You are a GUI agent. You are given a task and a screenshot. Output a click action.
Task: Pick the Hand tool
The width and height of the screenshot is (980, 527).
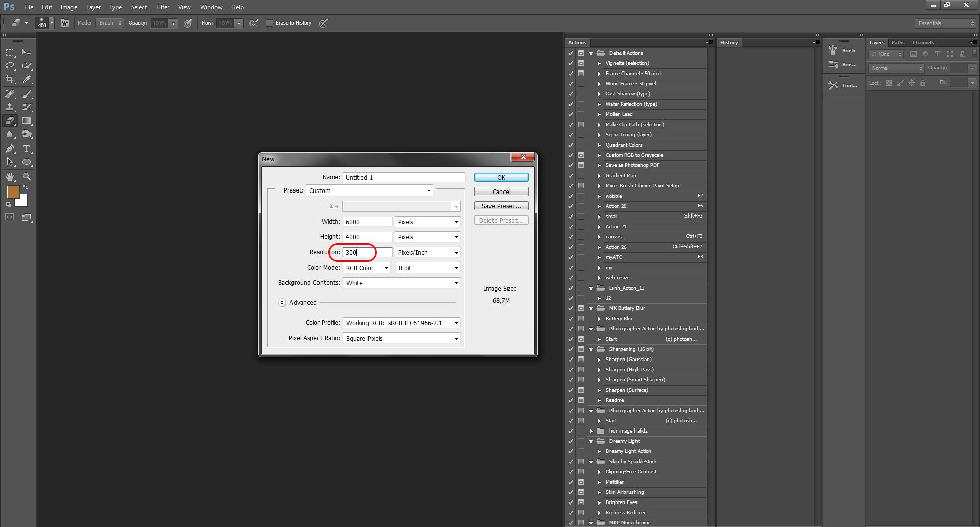[x=10, y=177]
